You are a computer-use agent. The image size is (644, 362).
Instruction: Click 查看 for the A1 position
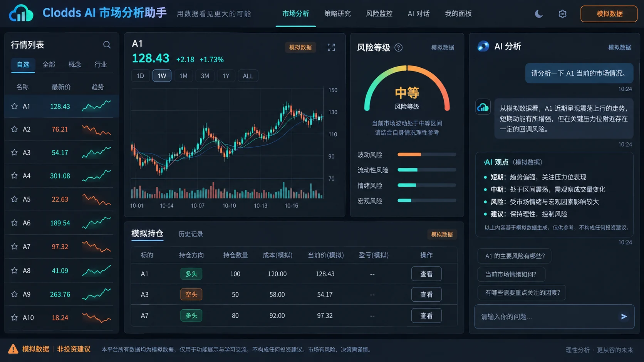coord(426,274)
